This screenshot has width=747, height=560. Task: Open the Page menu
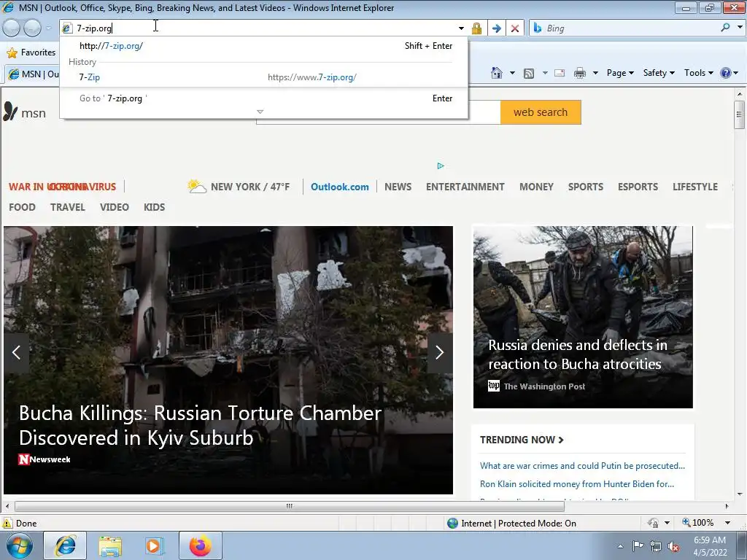point(620,73)
